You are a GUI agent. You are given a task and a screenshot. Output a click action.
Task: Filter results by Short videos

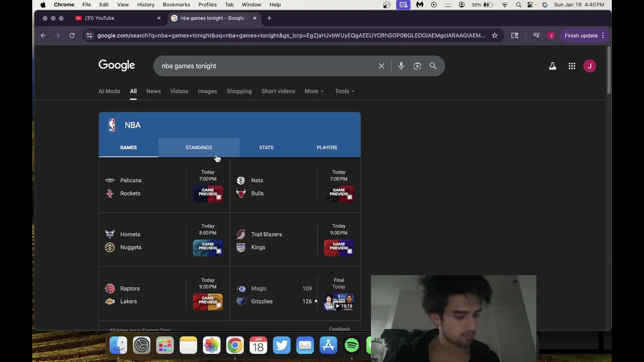click(278, 91)
